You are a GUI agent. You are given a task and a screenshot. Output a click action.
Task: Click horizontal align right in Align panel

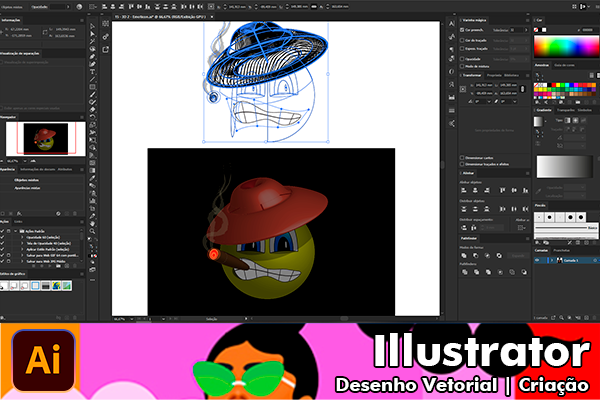[487, 190]
